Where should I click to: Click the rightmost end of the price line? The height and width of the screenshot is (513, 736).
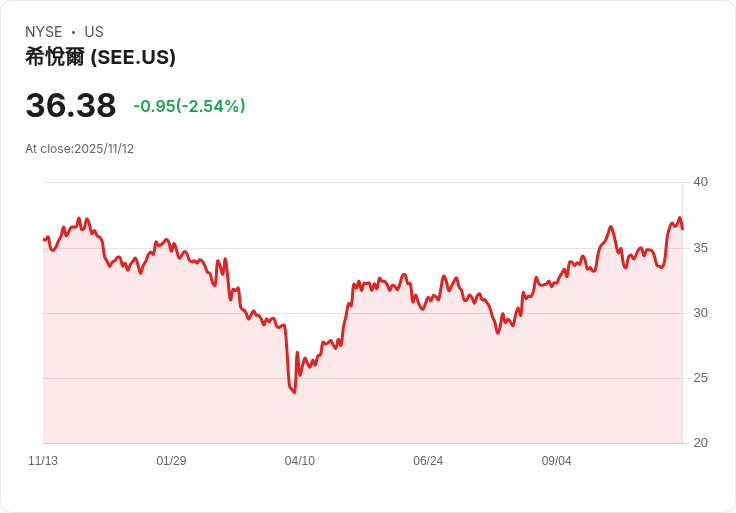(x=682, y=228)
